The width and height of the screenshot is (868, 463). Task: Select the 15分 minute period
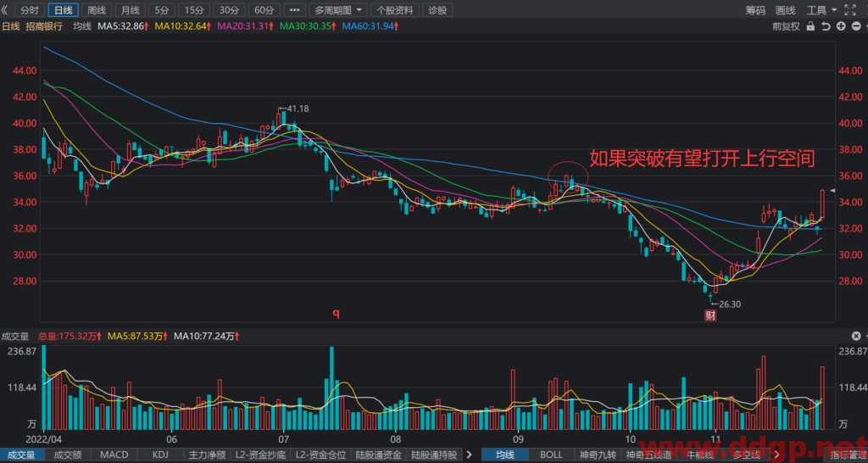(194, 10)
